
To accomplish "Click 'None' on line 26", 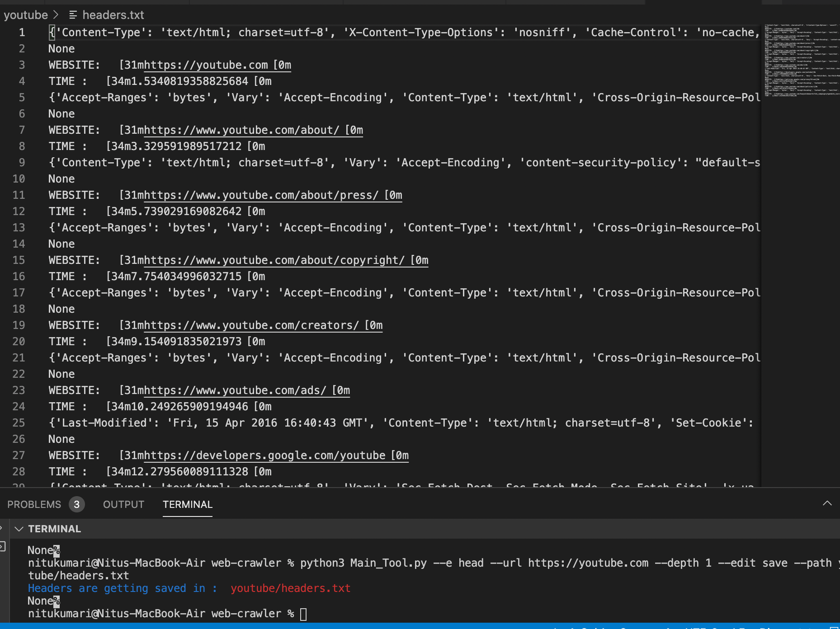I will click(61, 439).
